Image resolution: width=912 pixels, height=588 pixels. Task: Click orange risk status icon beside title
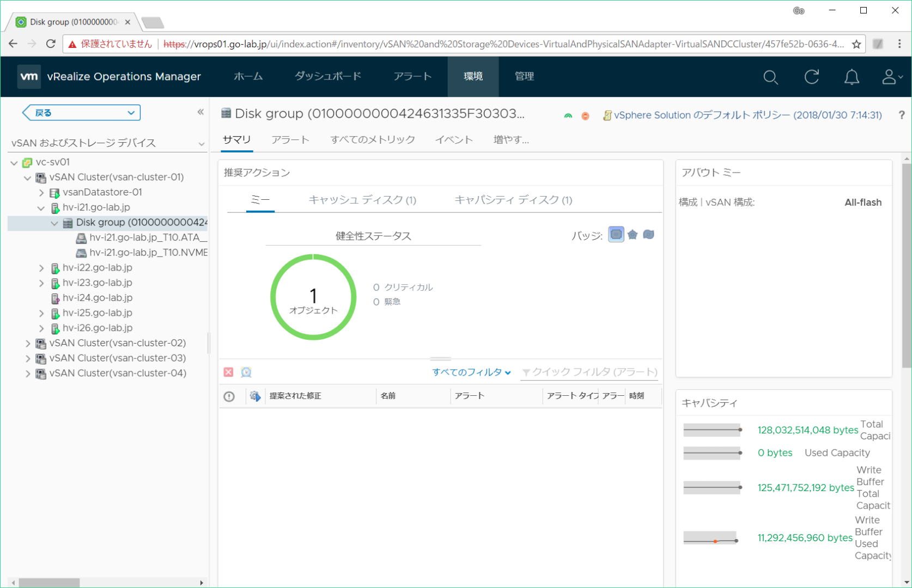pyautogui.click(x=585, y=115)
